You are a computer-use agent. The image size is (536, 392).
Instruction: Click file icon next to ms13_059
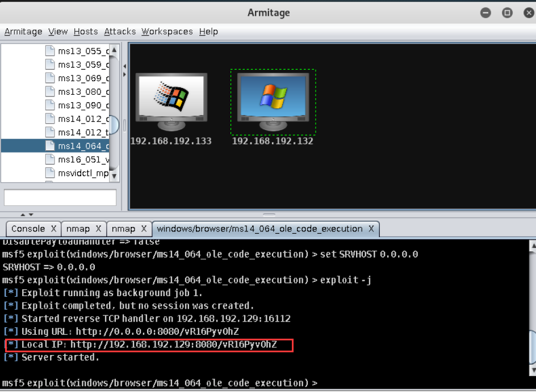click(50, 65)
